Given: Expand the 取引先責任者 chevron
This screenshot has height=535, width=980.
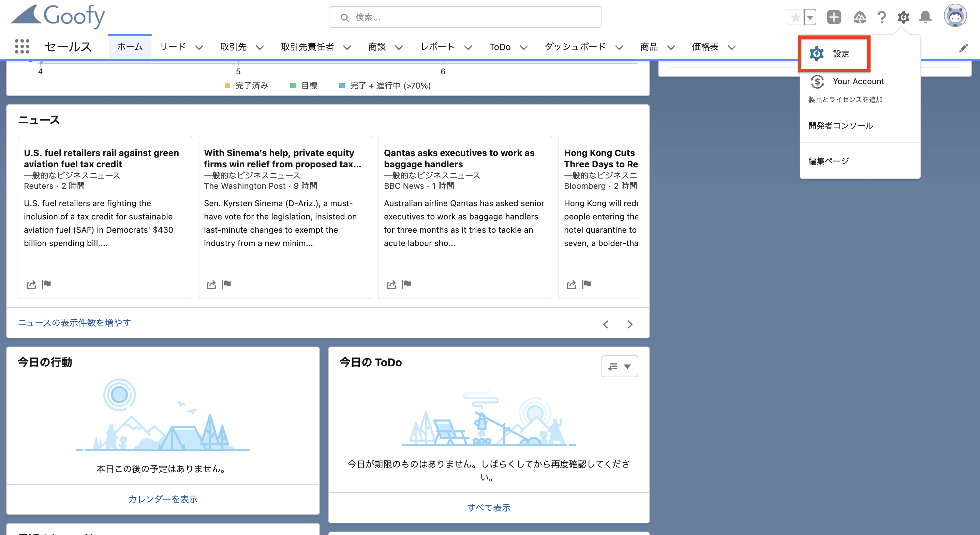Looking at the screenshot, I should [x=347, y=47].
